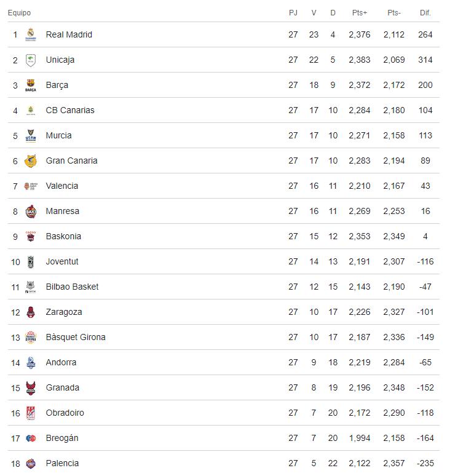Select the Bilbao Basket team name
The height and width of the screenshot is (476, 450).
click(x=72, y=287)
